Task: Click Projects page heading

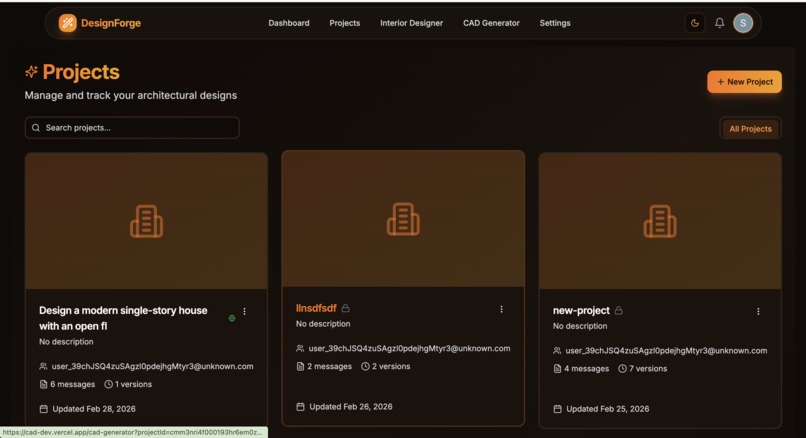Action: [x=81, y=71]
